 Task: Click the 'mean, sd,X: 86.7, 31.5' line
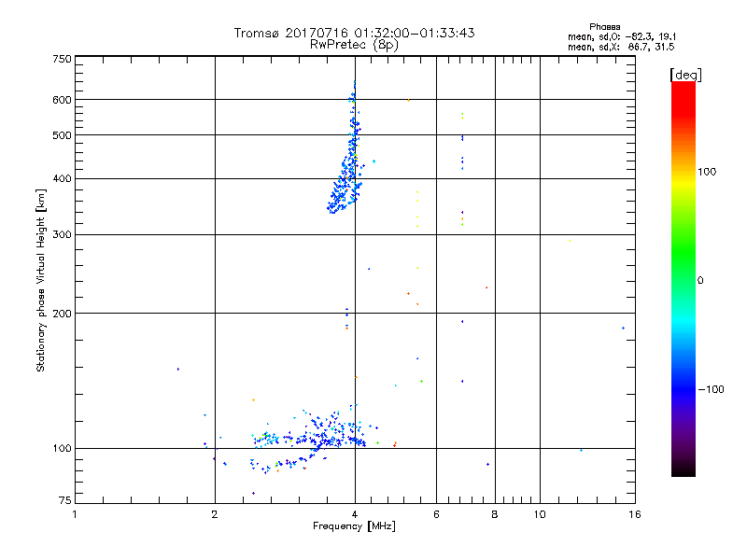pyautogui.click(x=621, y=47)
